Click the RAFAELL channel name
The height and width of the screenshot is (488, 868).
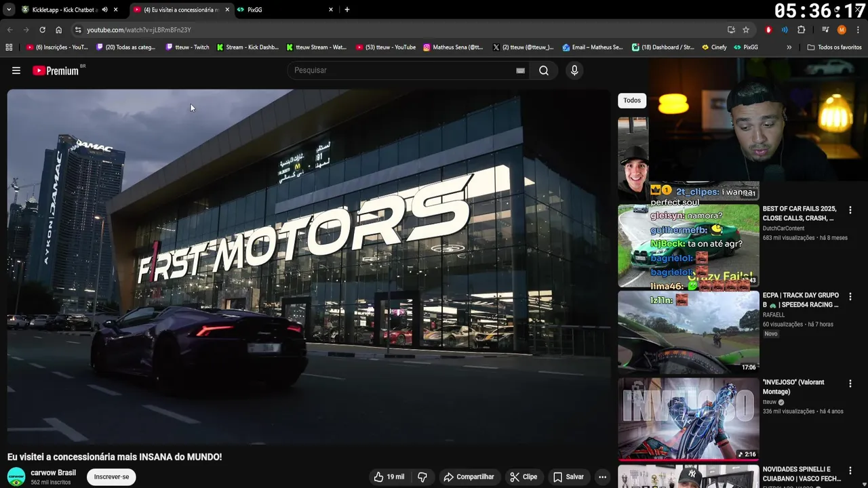[x=773, y=315]
